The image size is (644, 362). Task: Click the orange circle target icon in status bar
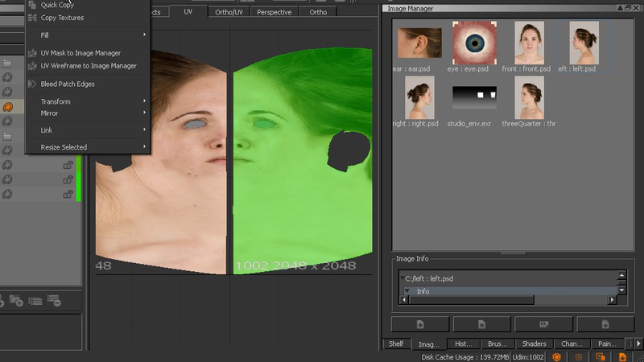[x=579, y=356]
